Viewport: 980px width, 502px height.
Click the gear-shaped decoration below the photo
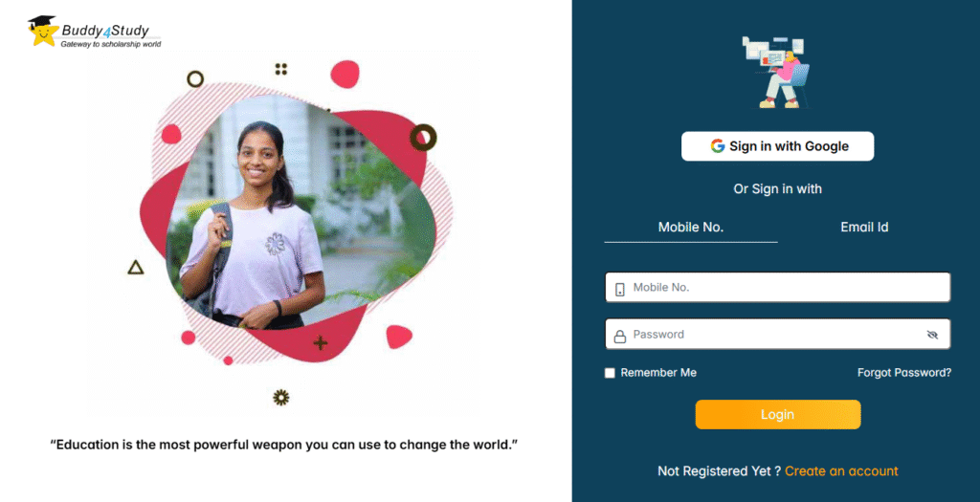[x=281, y=397]
